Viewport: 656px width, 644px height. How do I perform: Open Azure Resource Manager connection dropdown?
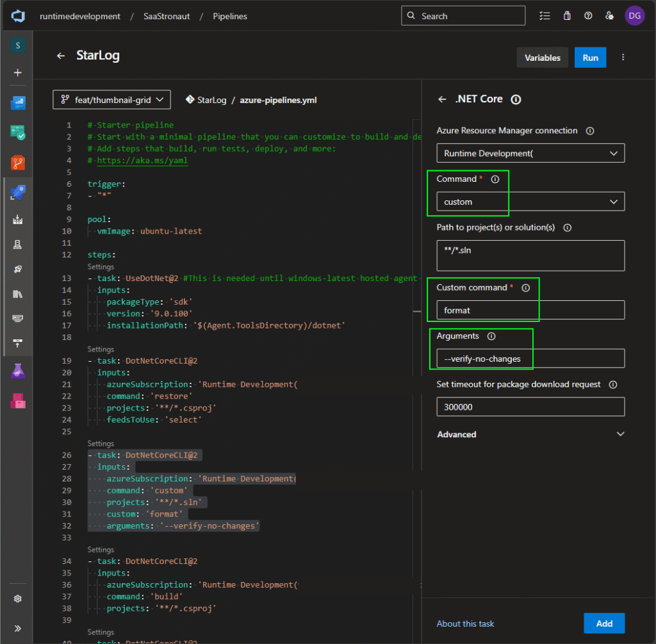click(530, 153)
